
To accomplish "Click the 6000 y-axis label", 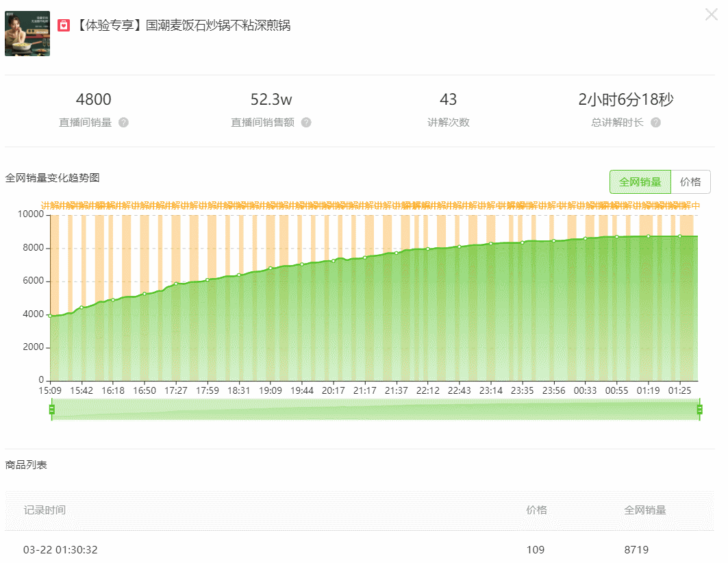I will point(34,280).
